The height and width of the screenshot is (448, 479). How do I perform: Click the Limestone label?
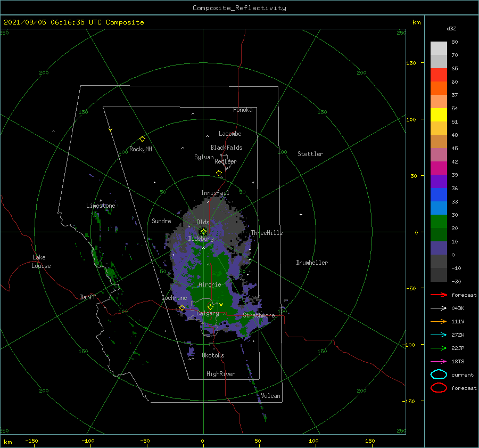(101, 206)
